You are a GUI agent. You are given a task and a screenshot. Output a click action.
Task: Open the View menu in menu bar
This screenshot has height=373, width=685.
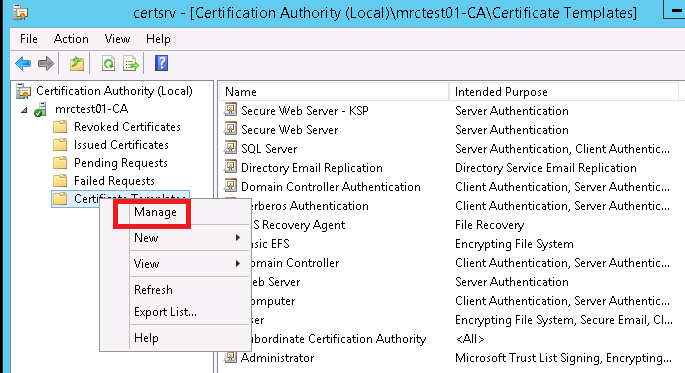tap(117, 39)
